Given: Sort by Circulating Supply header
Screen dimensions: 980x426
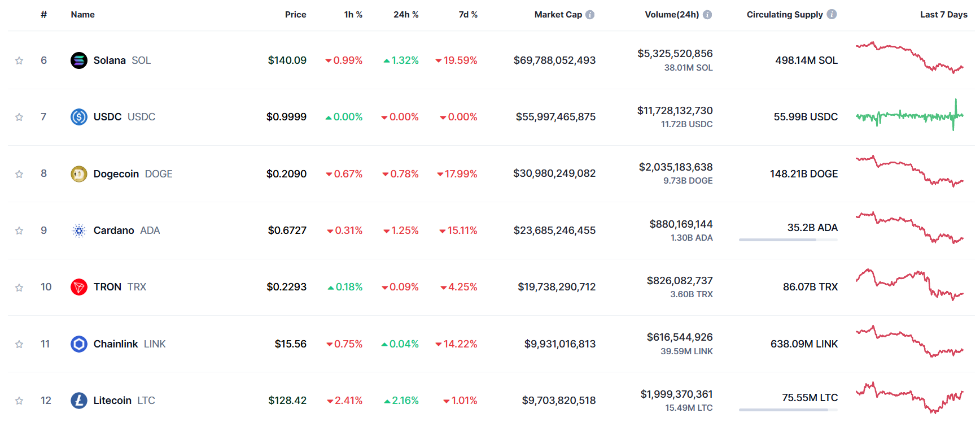Looking at the screenshot, I should tap(785, 15).
